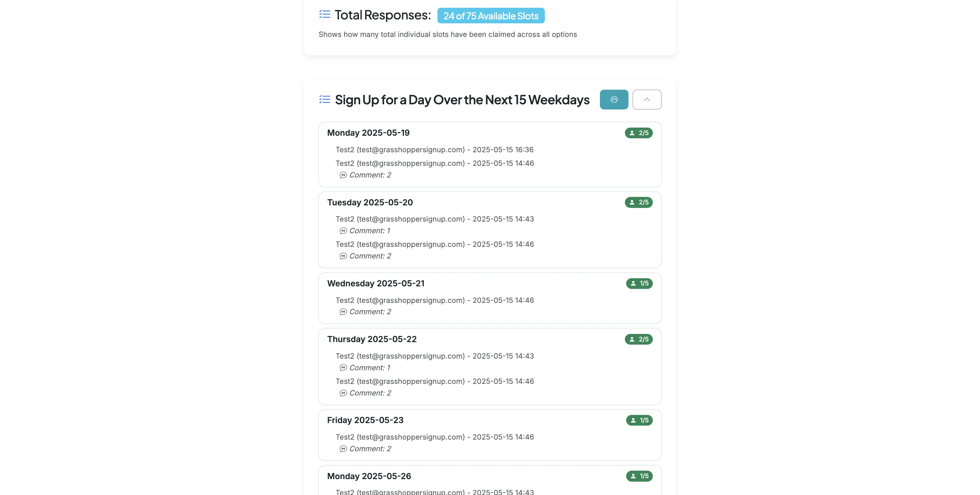The height and width of the screenshot is (495, 980).
Task: Click the print icon for the sign-up list
Action: (614, 99)
